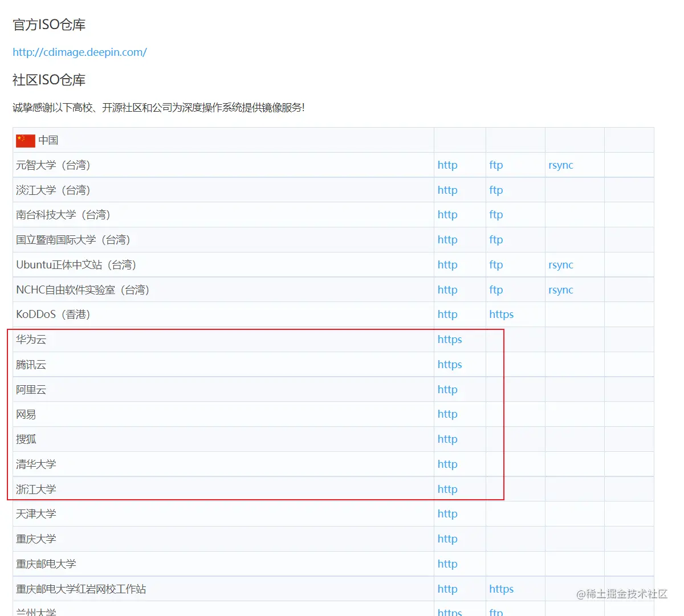Open http link for 国立暨南国际大学（台湾）
The width and height of the screenshot is (684, 616).
click(x=447, y=240)
